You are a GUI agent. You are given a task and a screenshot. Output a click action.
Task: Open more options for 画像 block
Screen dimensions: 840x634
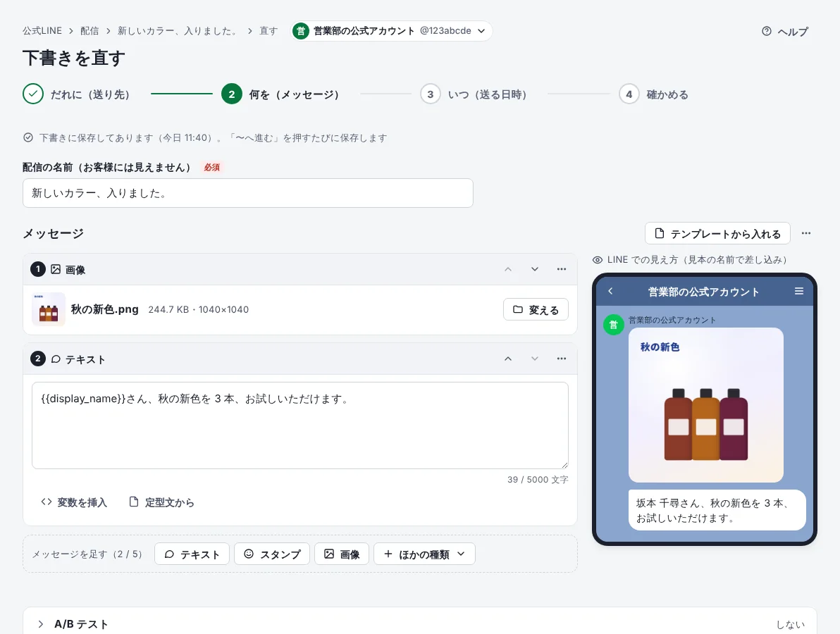click(562, 269)
